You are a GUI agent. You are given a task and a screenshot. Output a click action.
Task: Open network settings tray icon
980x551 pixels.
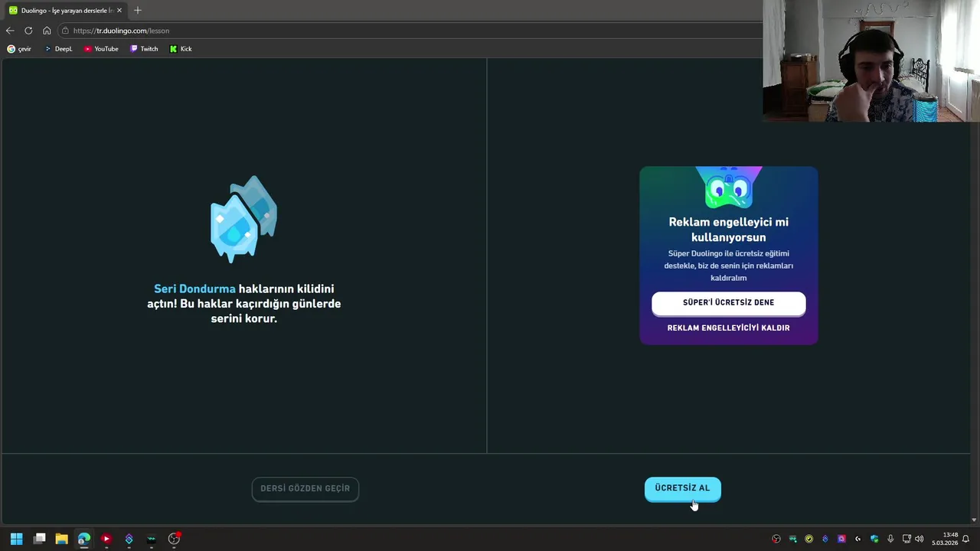point(906,539)
